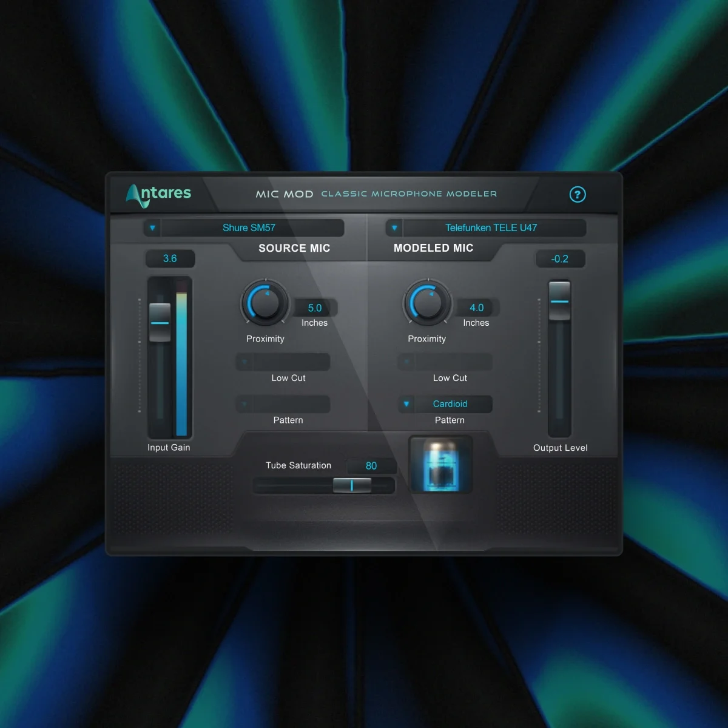Select the Shure SM57 source mic field
The image size is (728, 728).
tap(252, 228)
